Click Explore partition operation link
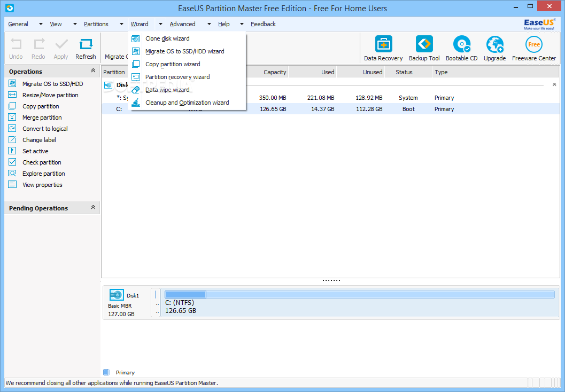This screenshot has height=392, width=565. [x=44, y=174]
